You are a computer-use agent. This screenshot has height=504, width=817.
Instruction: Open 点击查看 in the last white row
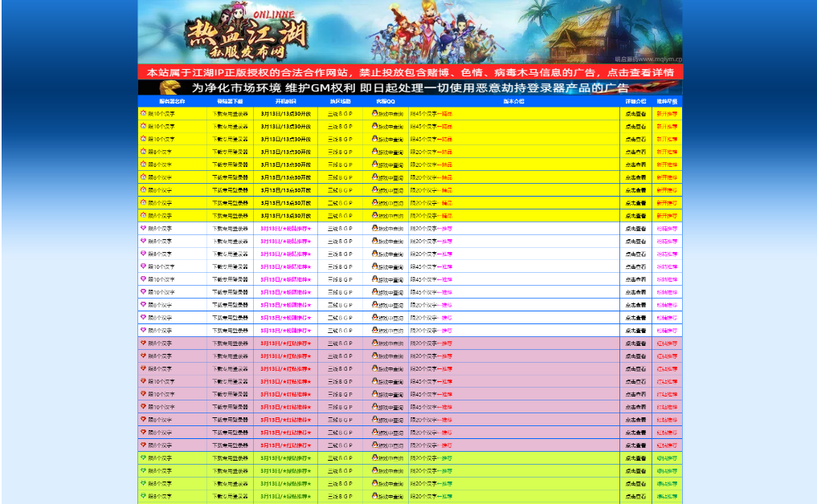pyautogui.click(x=635, y=331)
